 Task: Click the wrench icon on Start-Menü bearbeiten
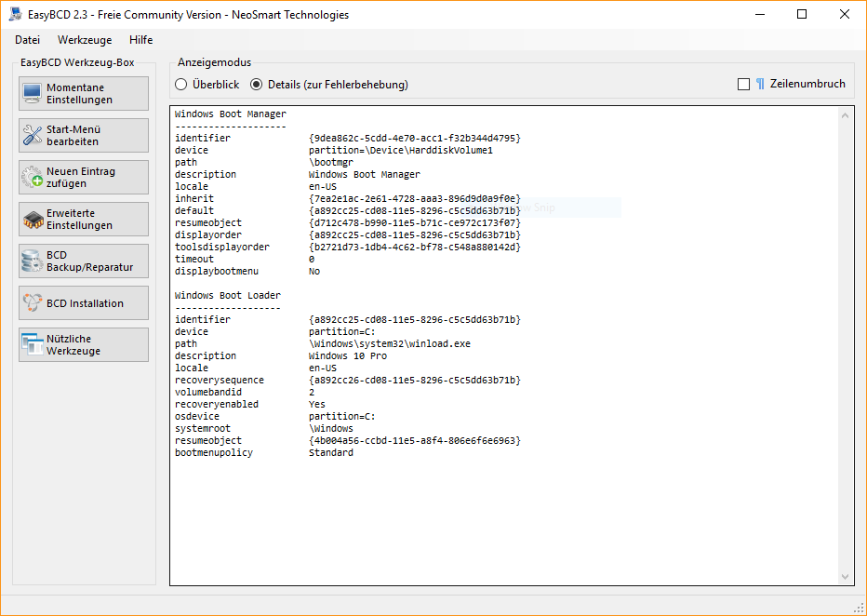coord(32,136)
